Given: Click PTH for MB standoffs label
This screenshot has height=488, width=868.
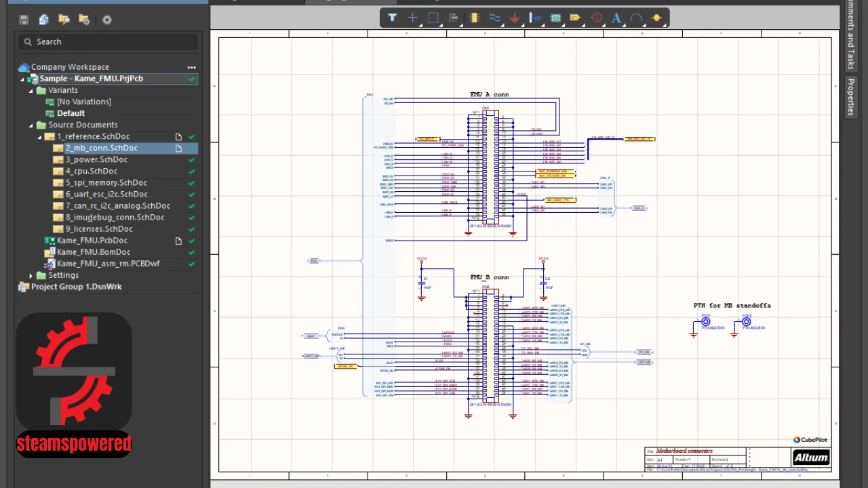Looking at the screenshot, I should pos(732,306).
